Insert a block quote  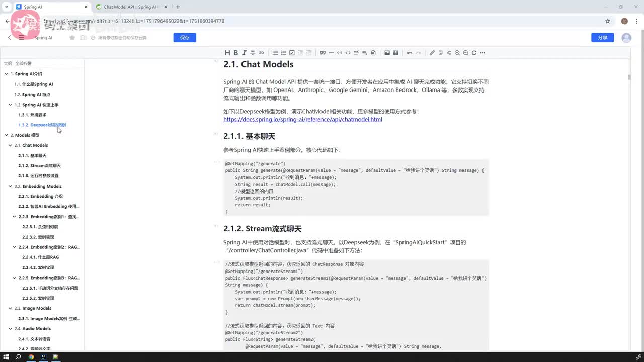[323, 53]
